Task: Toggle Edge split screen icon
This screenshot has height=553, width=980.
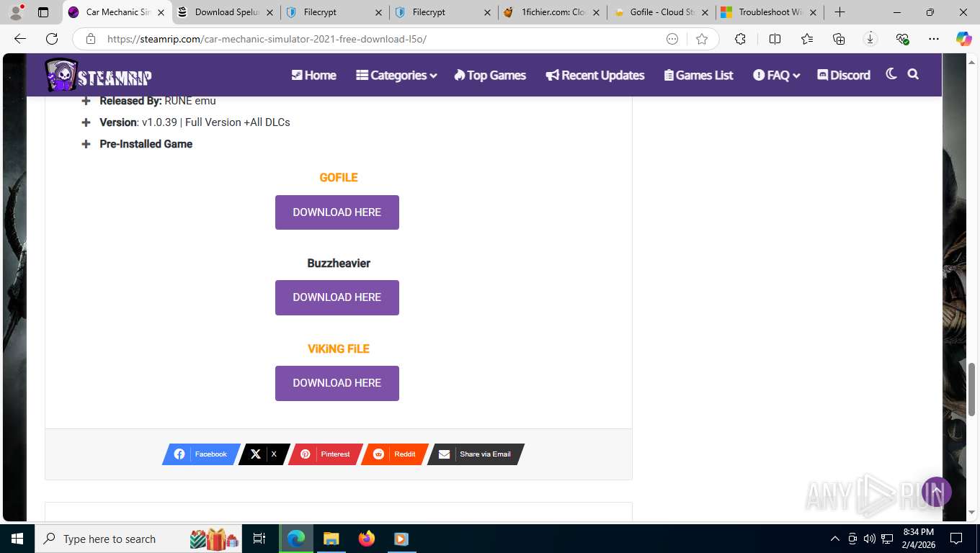Action: coord(775,39)
